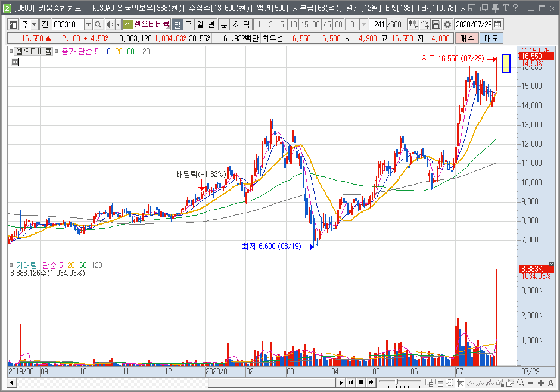Click the chart image capture icon
This screenshot has height=392, width=560.
pyautogui.click(x=509, y=383)
